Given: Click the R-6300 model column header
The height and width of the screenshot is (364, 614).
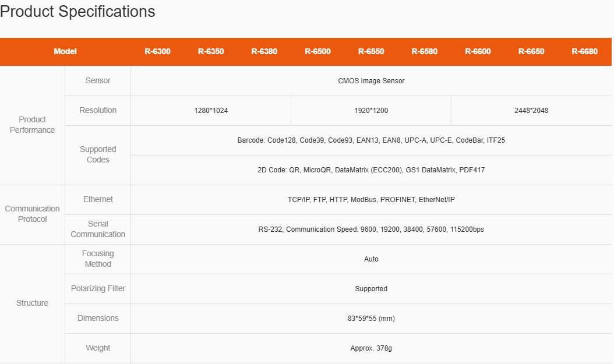Looking at the screenshot, I should (157, 51).
